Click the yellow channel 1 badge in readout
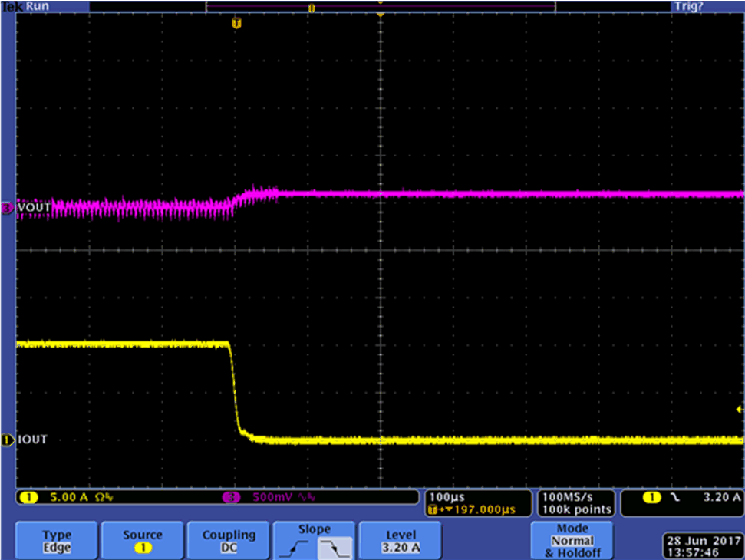The height and width of the screenshot is (560, 745). pyautogui.click(x=28, y=498)
